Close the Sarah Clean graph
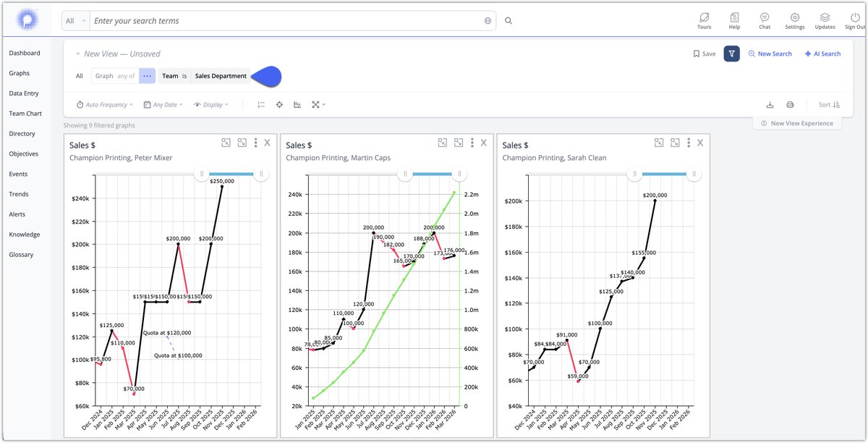This screenshot has height=443, width=868. [701, 143]
